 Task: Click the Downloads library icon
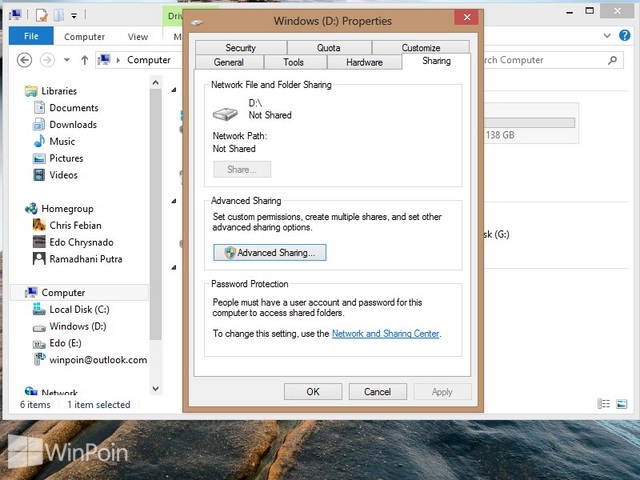pyautogui.click(x=39, y=124)
